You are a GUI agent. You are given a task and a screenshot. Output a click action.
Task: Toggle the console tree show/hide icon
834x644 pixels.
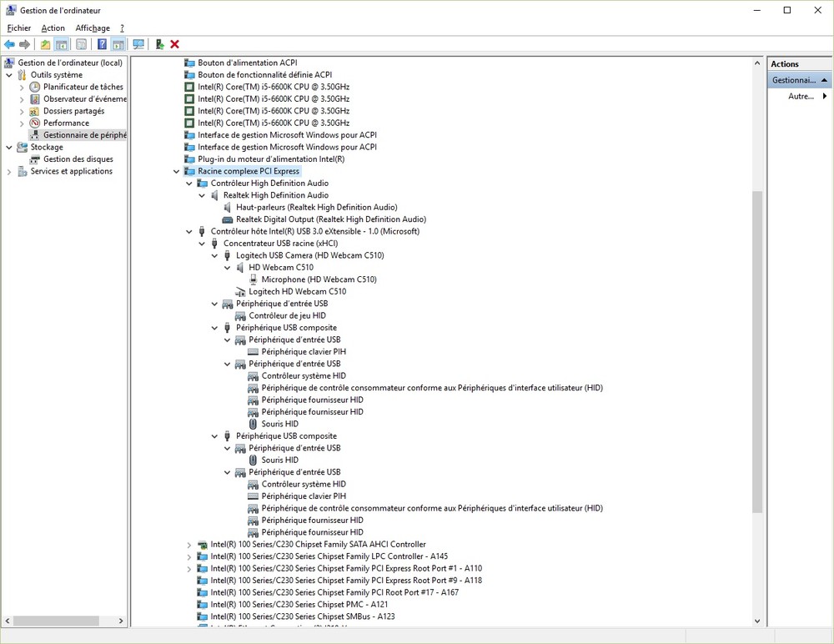62,45
